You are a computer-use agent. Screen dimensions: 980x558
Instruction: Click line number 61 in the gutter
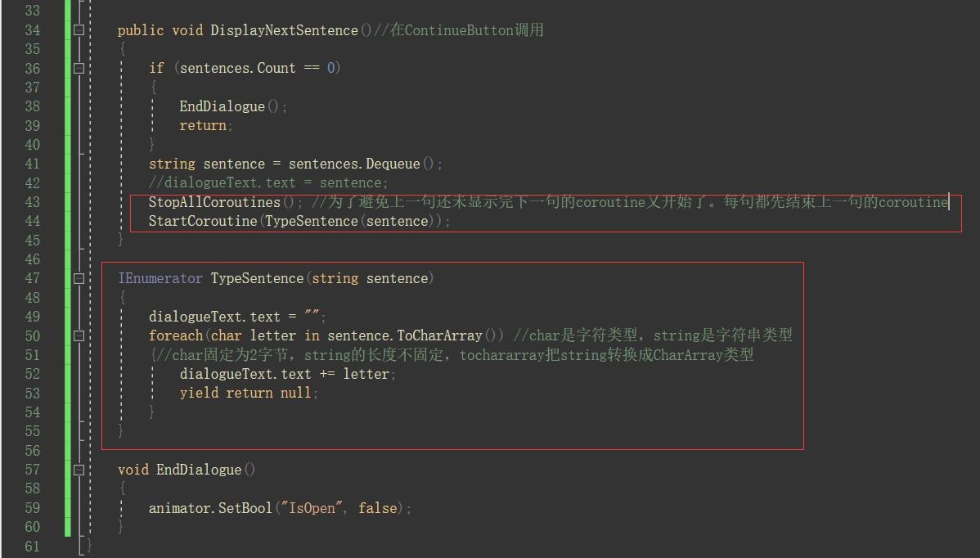tap(32, 547)
